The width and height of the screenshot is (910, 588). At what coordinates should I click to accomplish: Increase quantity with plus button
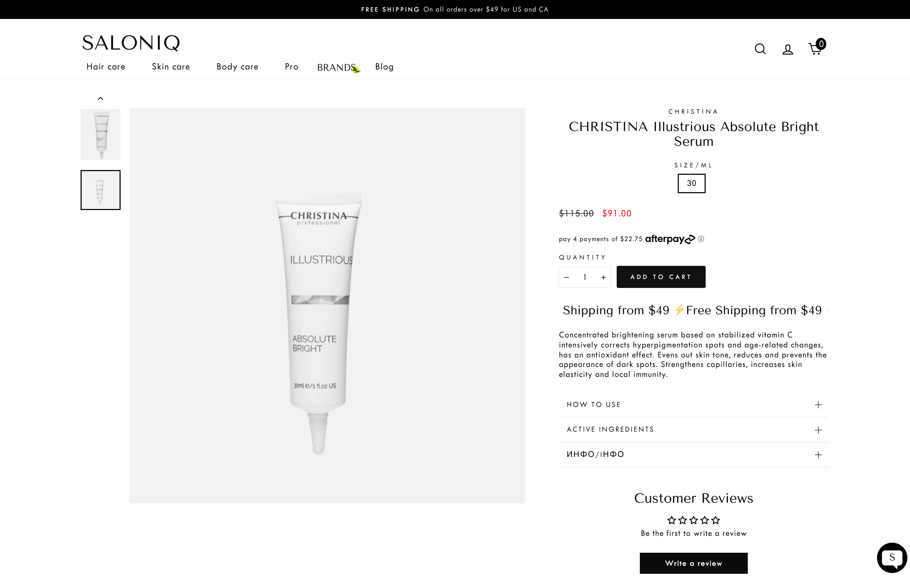[603, 278]
